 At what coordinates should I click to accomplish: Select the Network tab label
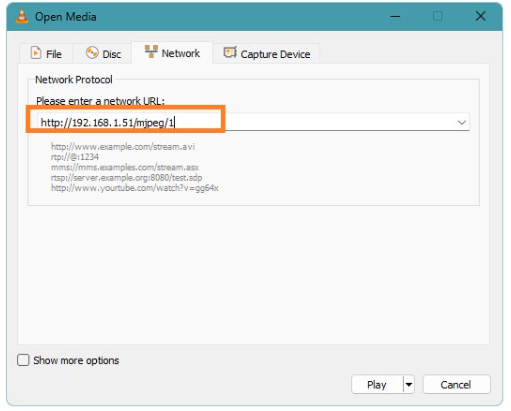pos(181,53)
